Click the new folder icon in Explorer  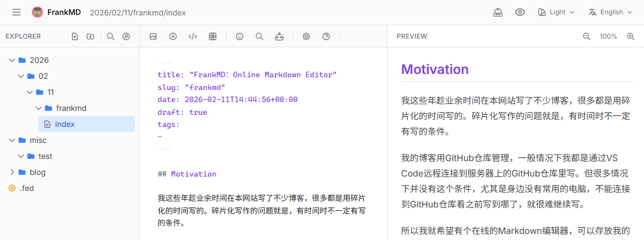tap(90, 36)
